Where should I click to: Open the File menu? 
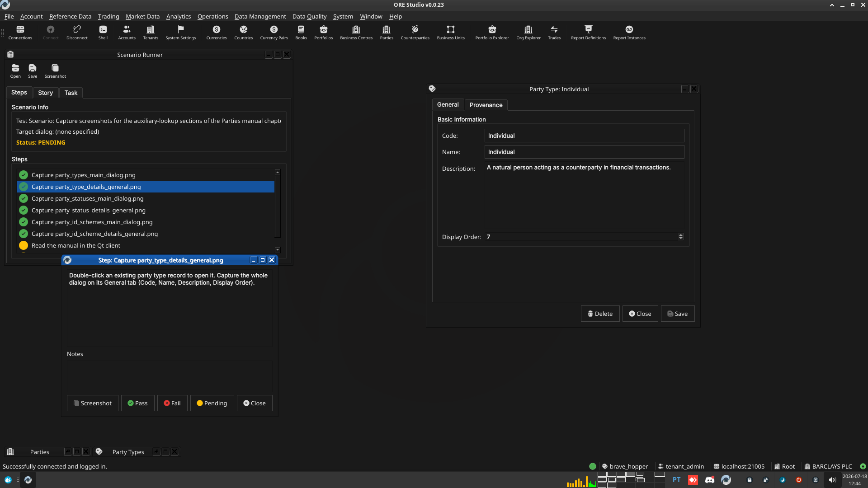click(x=9, y=16)
